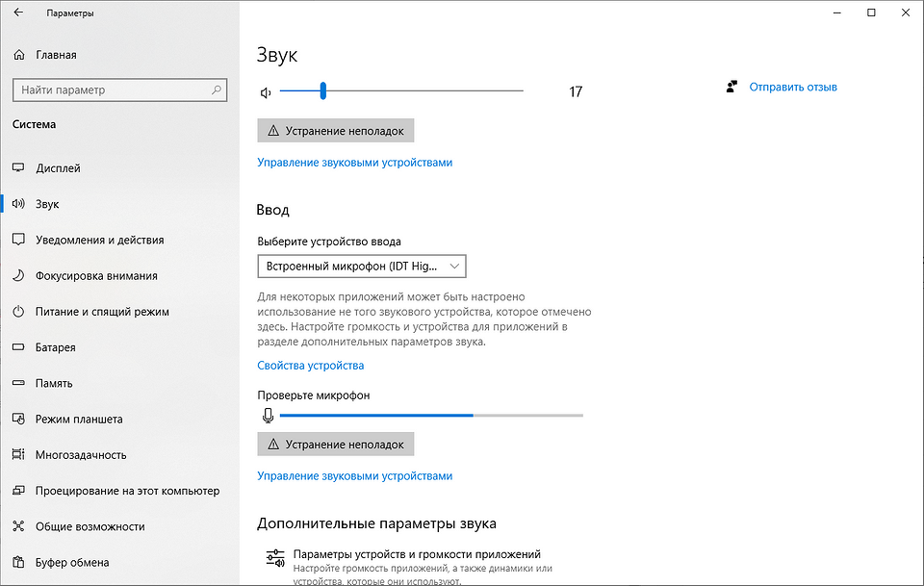Go to Питание и спящий режим
The width and height of the screenshot is (924, 586).
(102, 312)
